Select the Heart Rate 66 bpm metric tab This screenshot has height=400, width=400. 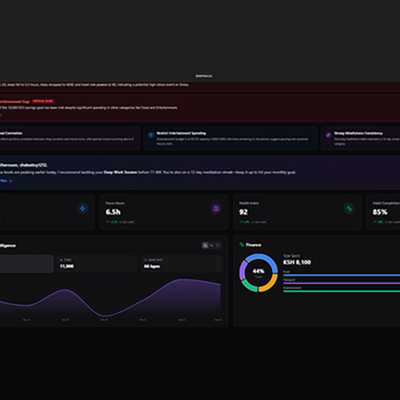pos(181,264)
